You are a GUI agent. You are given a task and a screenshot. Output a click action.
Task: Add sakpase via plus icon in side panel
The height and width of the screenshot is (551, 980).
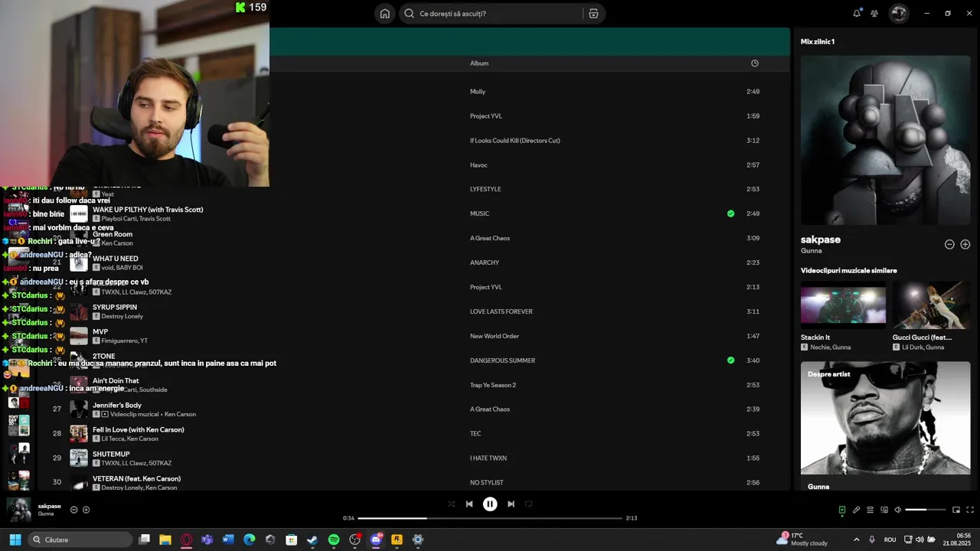[965, 245]
